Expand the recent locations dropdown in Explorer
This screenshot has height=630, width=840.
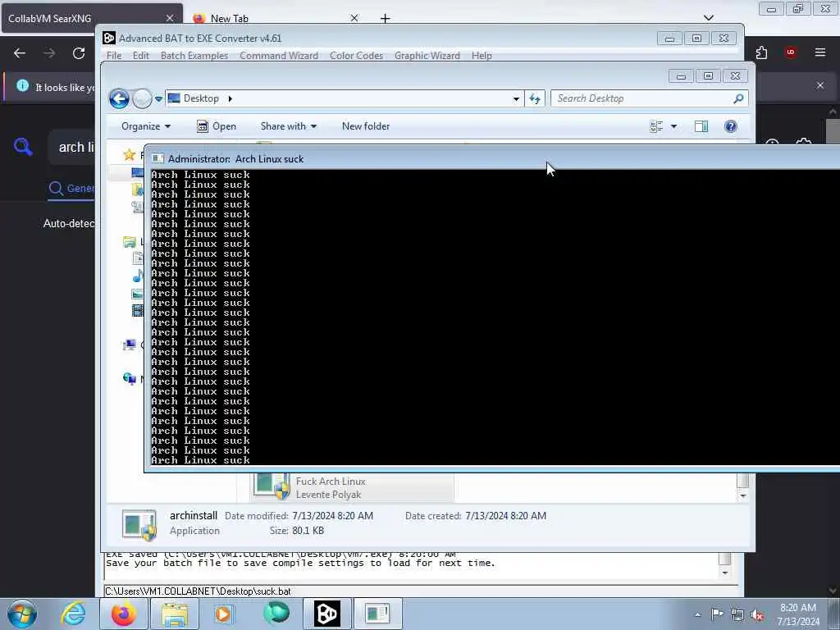[158, 99]
